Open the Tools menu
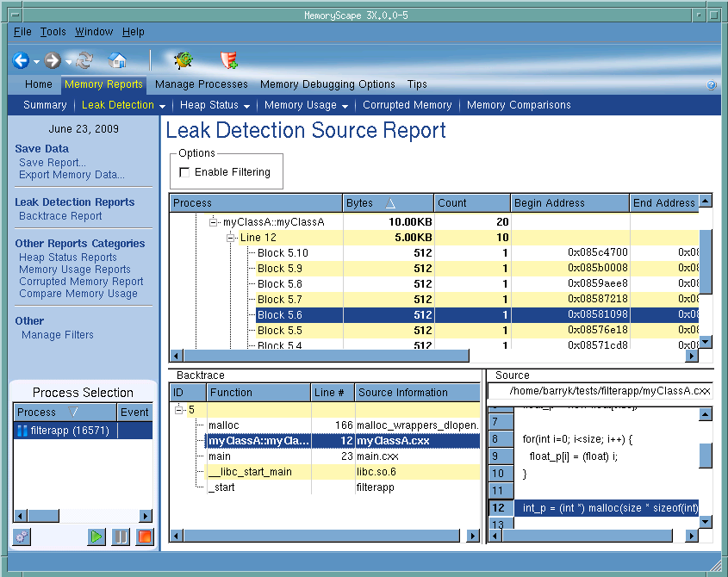The width and height of the screenshot is (728, 577). point(53,32)
